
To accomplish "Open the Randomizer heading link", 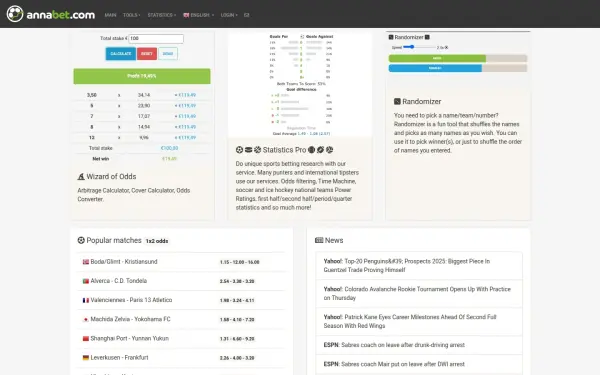I will [421, 101].
